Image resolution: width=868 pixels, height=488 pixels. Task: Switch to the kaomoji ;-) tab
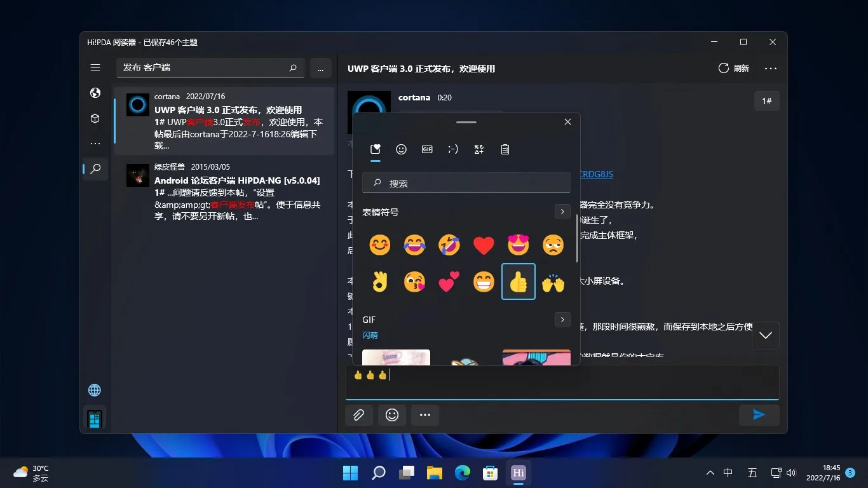[x=453, y=149]
